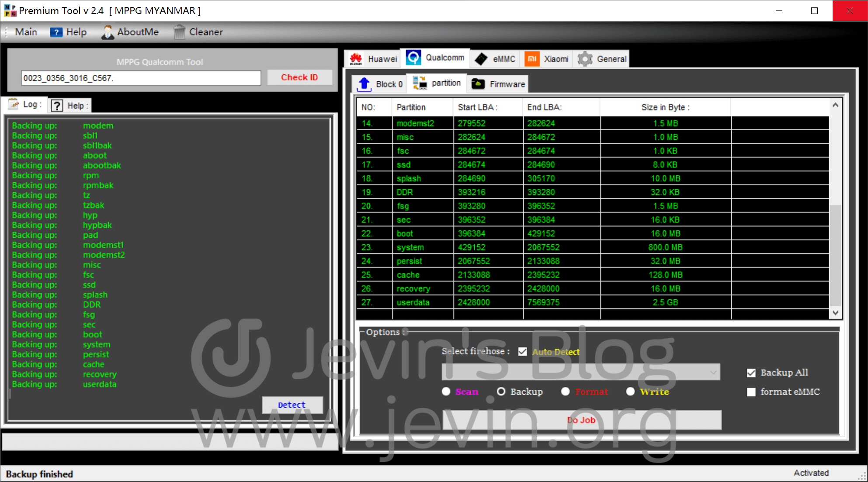Viewport: 868px width, 482px height.
Task: Select the Backup radio button
Action: coord(501,392)
